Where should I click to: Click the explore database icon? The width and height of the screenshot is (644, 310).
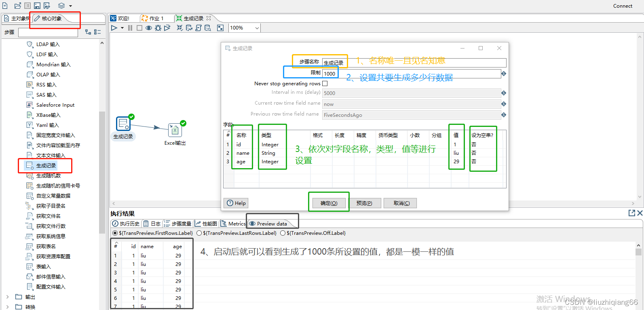(x=208, y=28)
